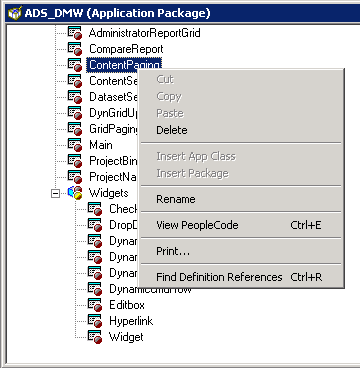The width and height of the screenshot is (360, 368).
Task: Click the icon beside DatasetSe row
Action: 75,97
